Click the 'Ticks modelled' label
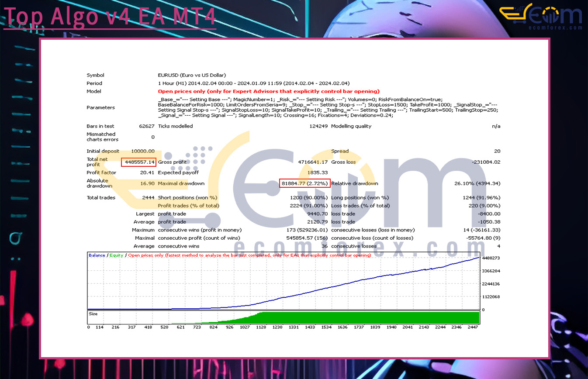This screenshot has height=379, width=588. (x=175, y=126)
